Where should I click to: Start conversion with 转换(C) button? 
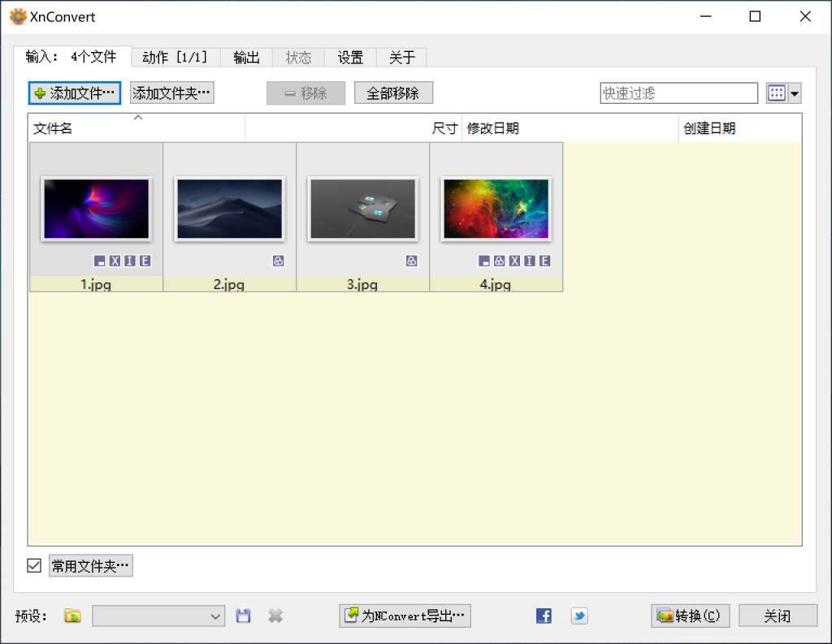691,616
